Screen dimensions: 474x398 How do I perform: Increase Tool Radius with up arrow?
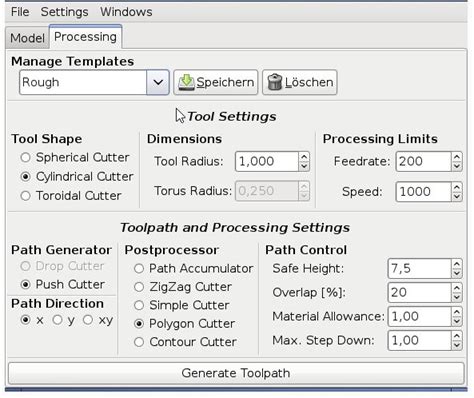pos(304,157)
